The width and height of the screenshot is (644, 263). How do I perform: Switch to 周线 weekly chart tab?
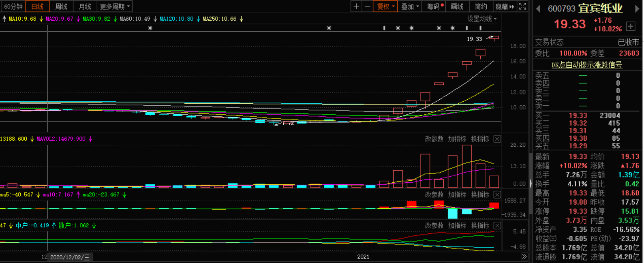coord(61,6)
